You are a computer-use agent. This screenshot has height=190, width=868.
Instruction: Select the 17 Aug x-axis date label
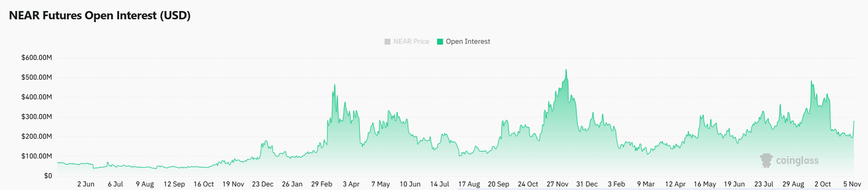point(469,184)
